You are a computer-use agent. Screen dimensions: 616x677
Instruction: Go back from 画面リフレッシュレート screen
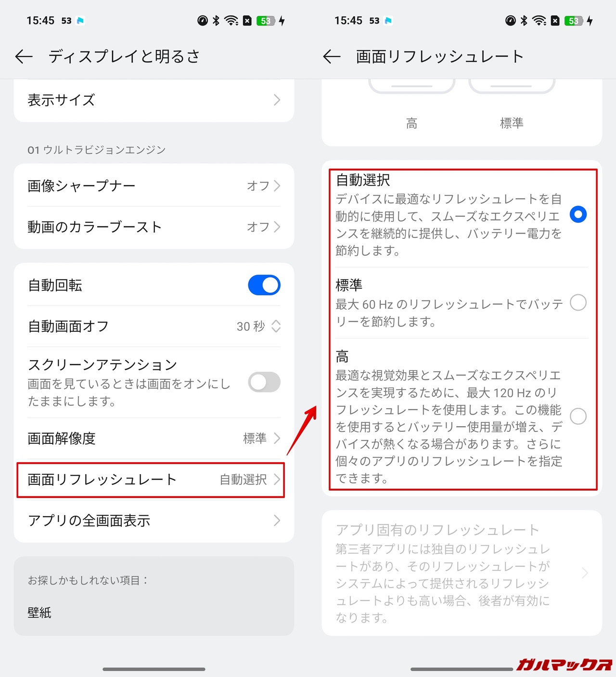click(332, 57)
